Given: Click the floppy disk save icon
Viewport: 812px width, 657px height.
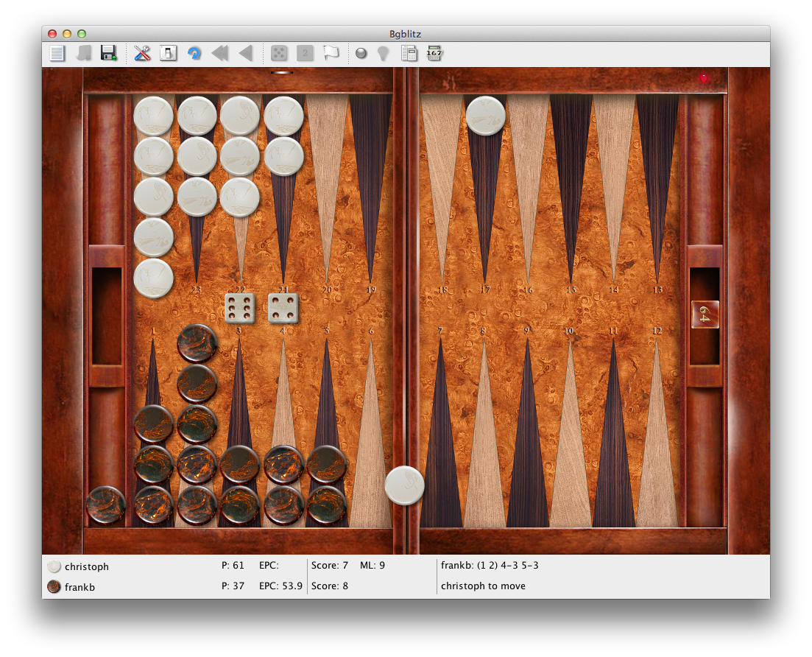Looking at the screenshot, I should 108,53.
